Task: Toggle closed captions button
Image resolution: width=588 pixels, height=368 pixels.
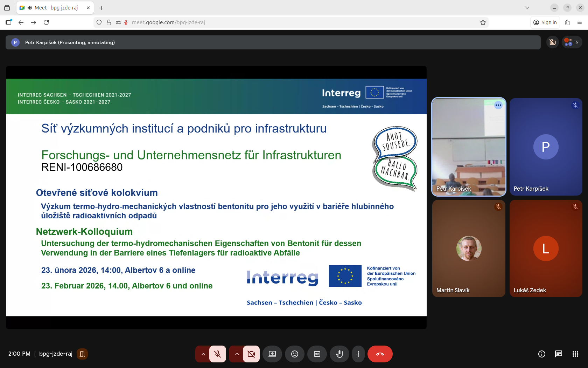Action: (x=317, y=354)
